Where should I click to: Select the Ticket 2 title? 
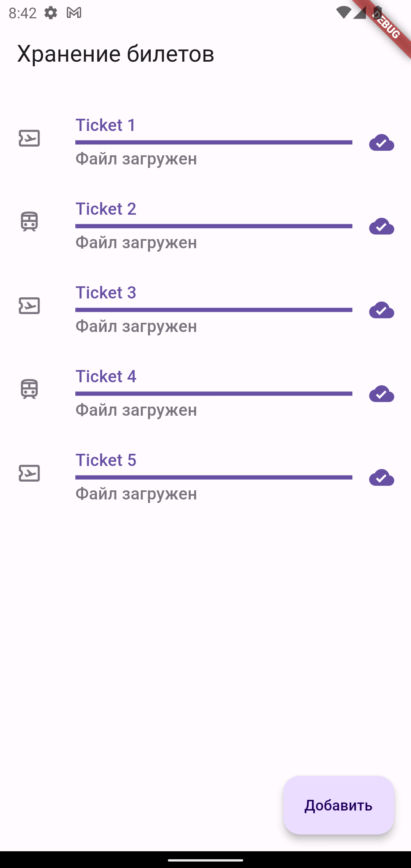point(106,209)
